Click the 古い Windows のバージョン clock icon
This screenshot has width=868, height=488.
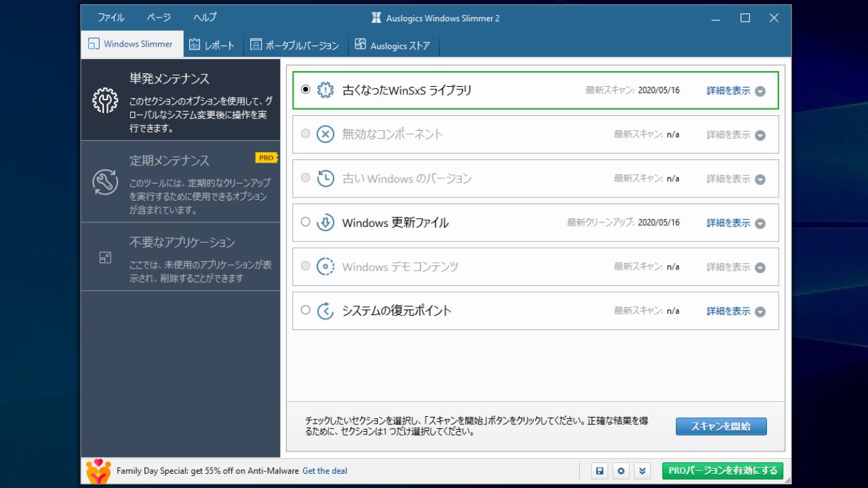(325, 178)
